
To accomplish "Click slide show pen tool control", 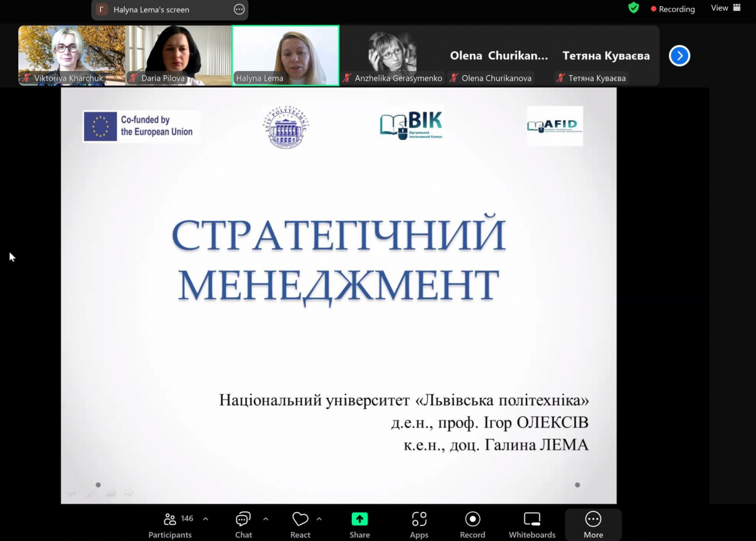I will tap(91, 493).
